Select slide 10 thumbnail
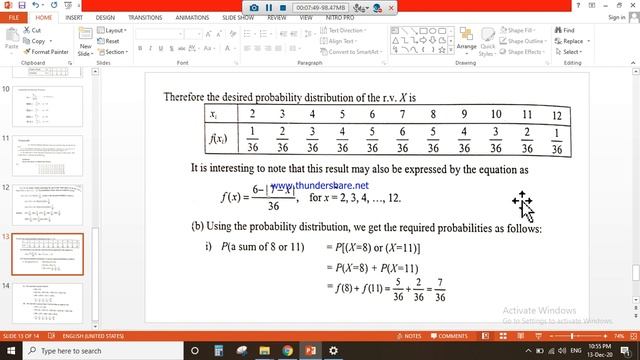 click(x=47, y=106)
